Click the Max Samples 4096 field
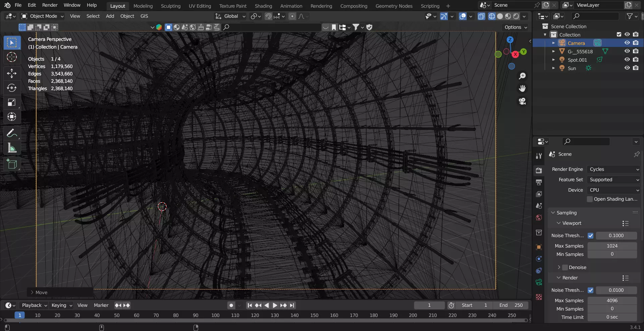Viewport: 644px width, 331px height. point(612,301)
